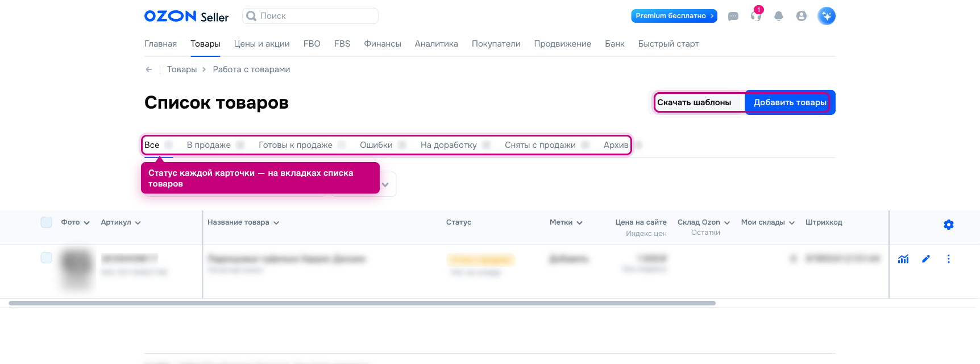Open the filter dropdown chevron below tabs
Screen dimensions: 980x364
coord(385,185)
